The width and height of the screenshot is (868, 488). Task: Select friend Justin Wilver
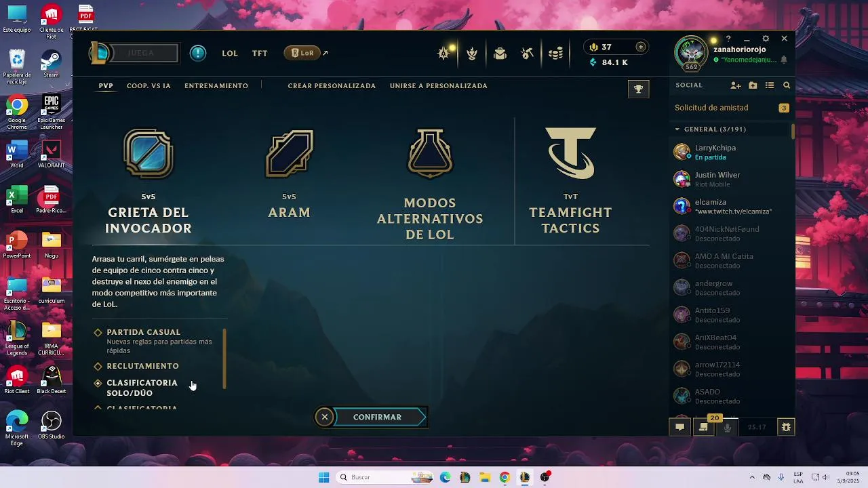[x=731, y=179]
